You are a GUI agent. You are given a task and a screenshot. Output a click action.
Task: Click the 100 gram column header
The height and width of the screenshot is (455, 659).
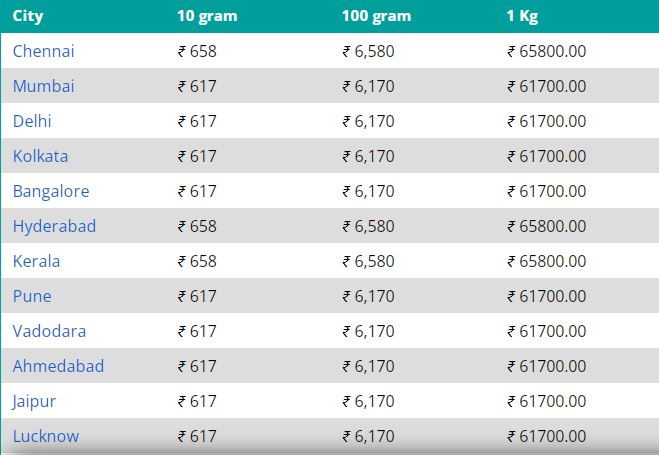click(377, 16)
